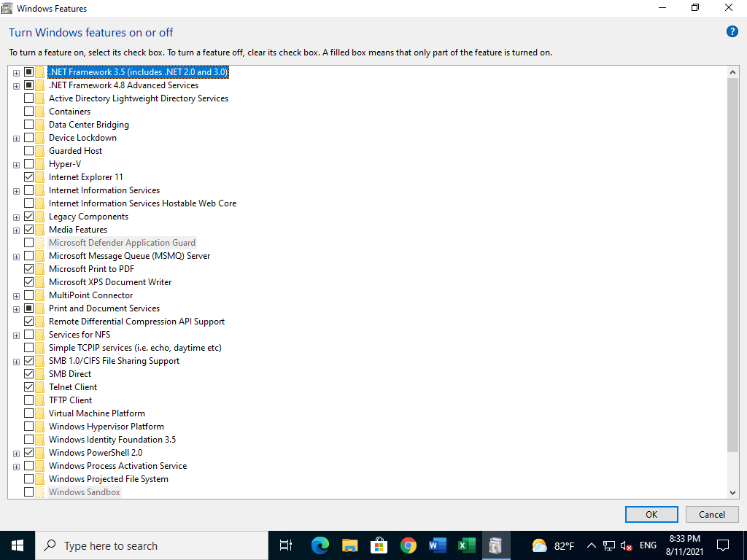Expand the Hyper-V node
Image resolution: width=747 pixels, height=560 pixels.
pos(16,165)
